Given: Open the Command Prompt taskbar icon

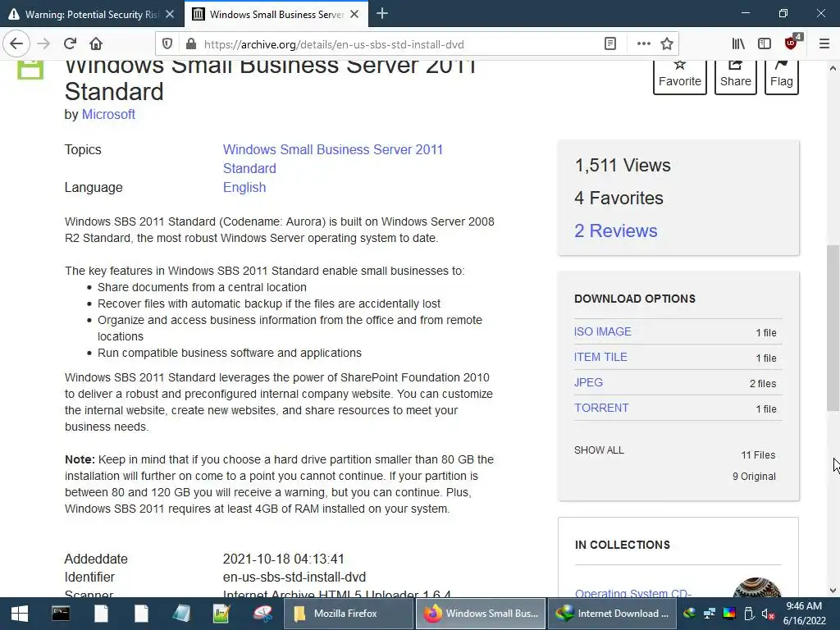Looking at the screenshot, I should pyautogui.click(x=61, y=614).
